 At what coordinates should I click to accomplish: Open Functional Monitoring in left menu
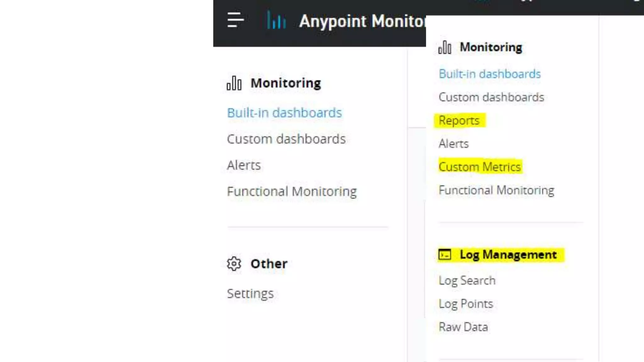tap(292, 191)
